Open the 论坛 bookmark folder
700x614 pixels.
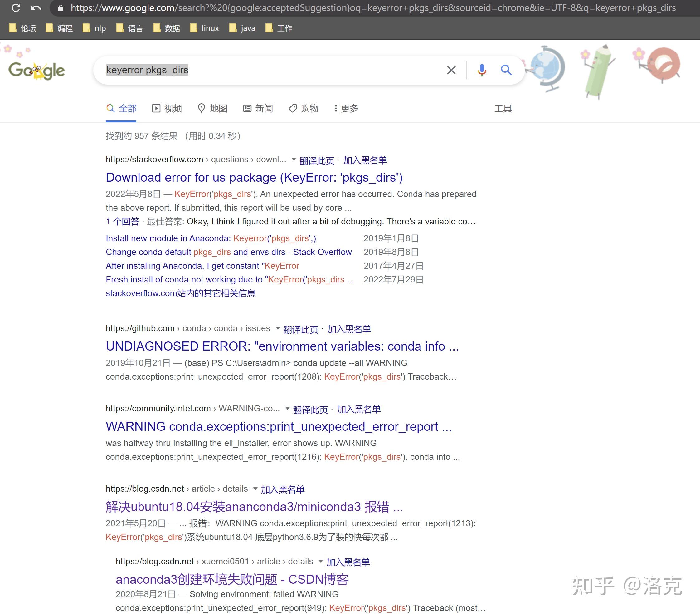[22, 28]
